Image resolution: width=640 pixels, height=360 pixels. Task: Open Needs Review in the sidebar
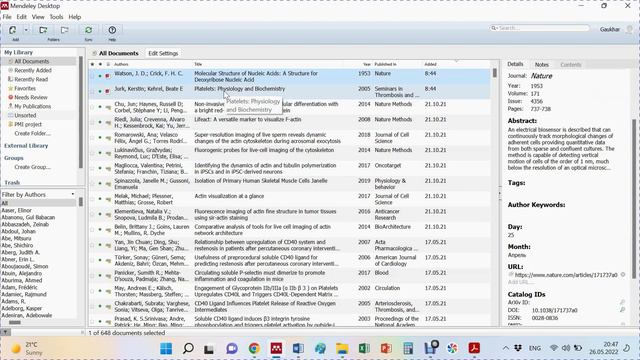[31, 97]
